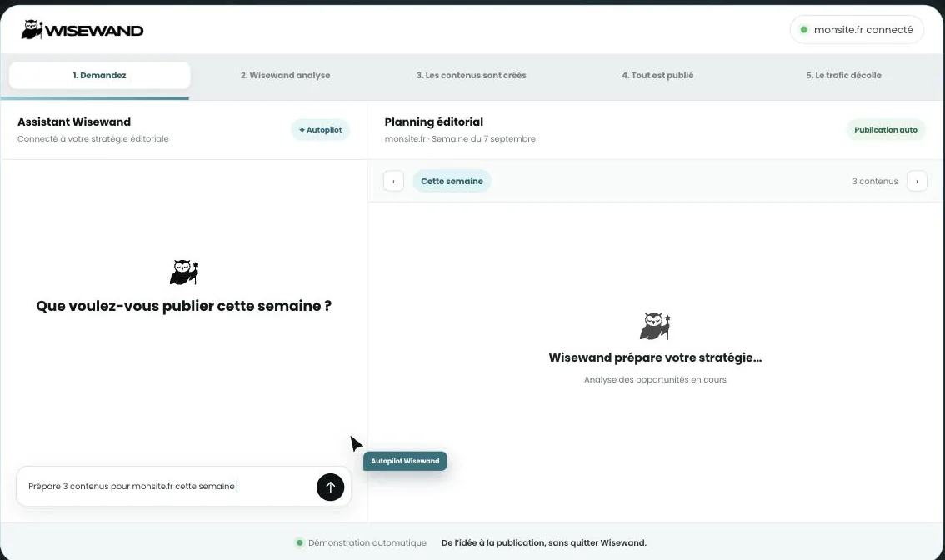
Task: Switch to '2. Wisewand analyse' tab
Action: [x=285, y=75]
